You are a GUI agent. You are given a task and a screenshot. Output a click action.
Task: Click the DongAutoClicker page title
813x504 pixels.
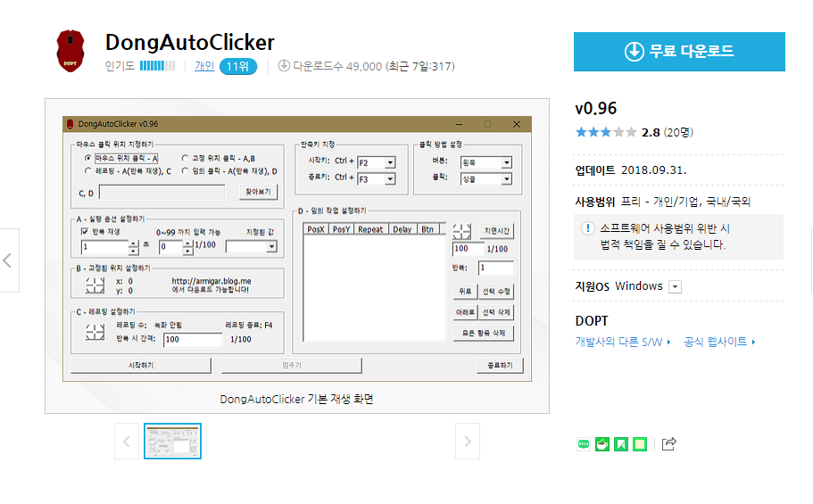(190, 43)
